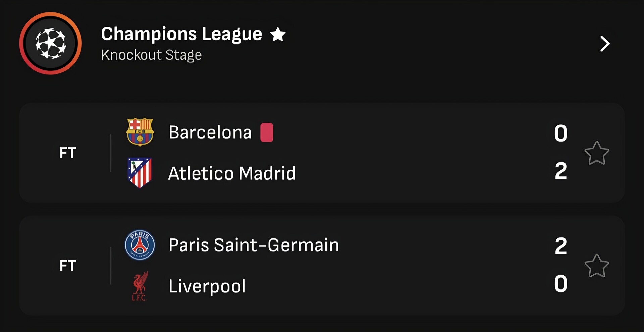Image resolution: width=644 pixels, height=332 pixels.
Task: Open Atletico Madrid team name
Action: (x=232, y=173)
